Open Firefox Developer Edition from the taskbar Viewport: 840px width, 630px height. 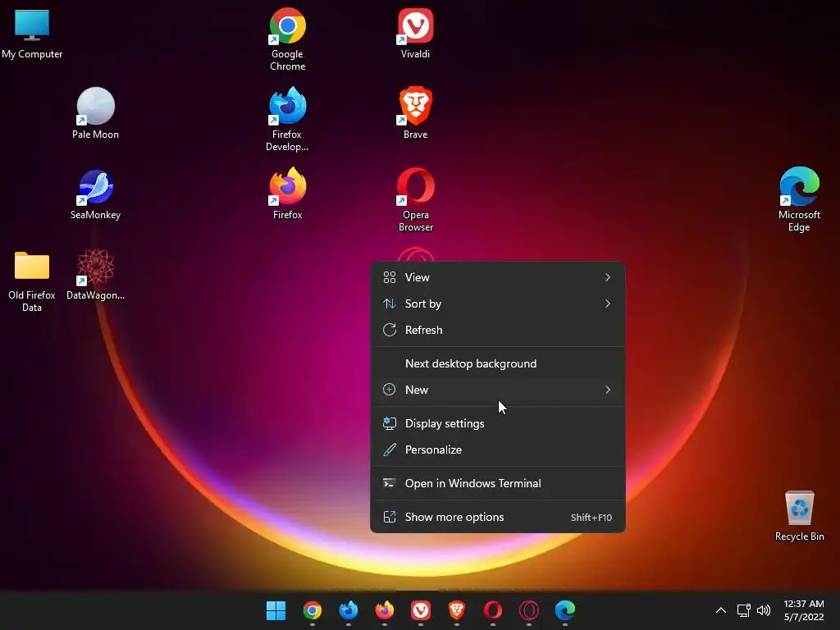348,610
